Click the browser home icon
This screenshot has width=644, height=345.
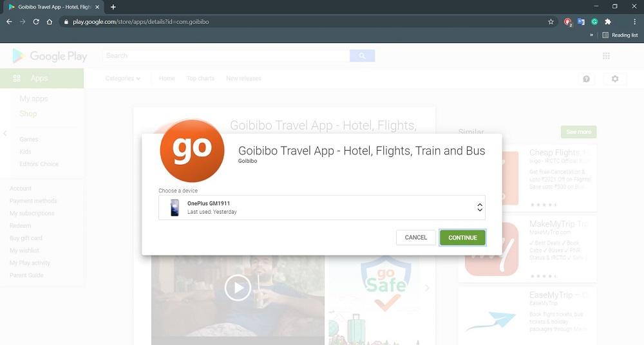click(x=50, y=22)
